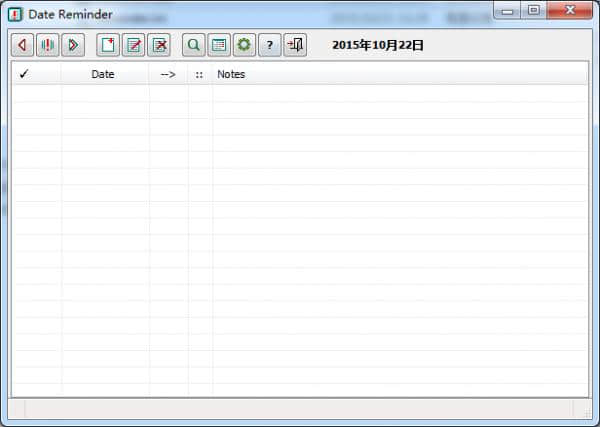
Task: Sort reminders by the Date column header
Action: 103,74
